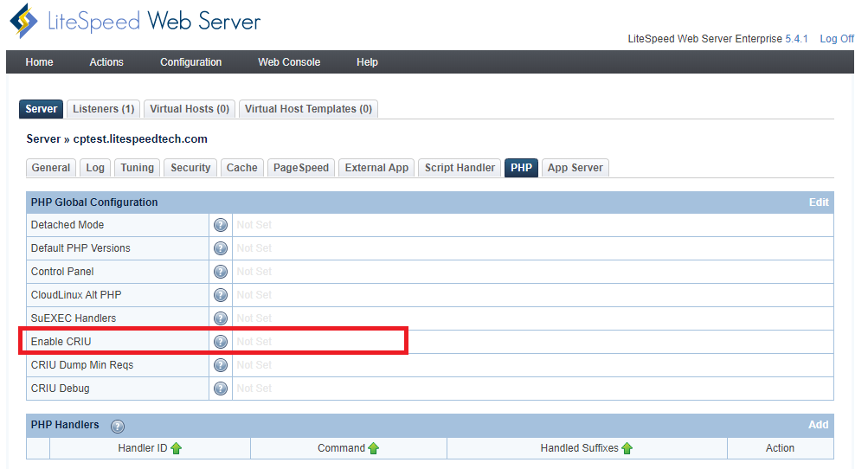Open the Home menu
868x469 pixels.
click(39, 62)
